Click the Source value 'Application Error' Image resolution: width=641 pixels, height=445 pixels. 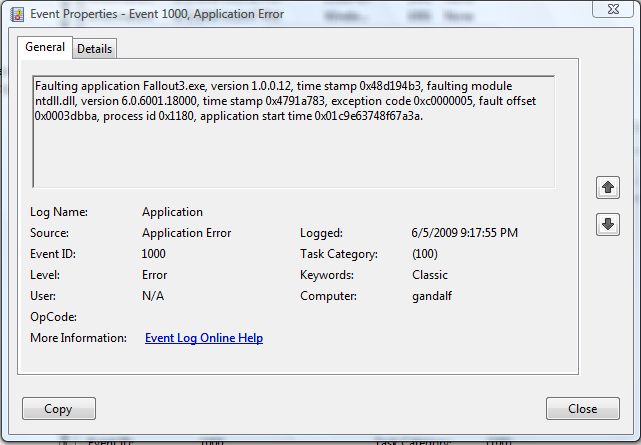(x=186, y=233)
